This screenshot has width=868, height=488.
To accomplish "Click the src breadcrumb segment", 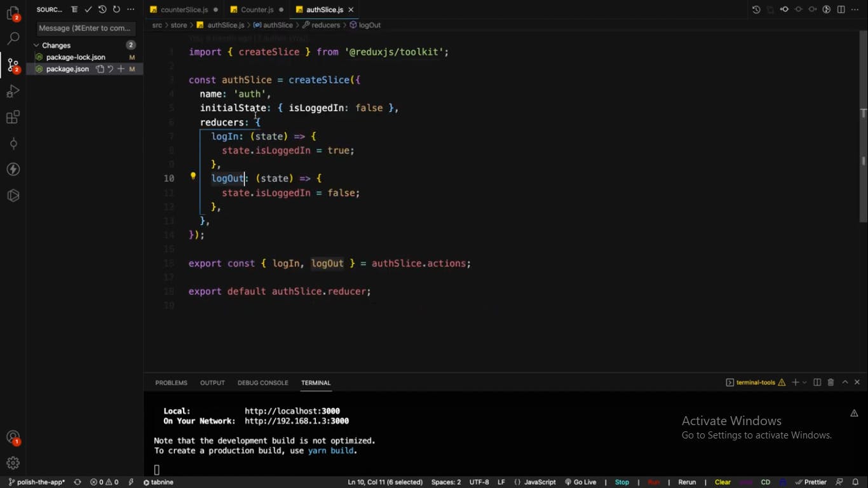I will click(x=157, y=25).
